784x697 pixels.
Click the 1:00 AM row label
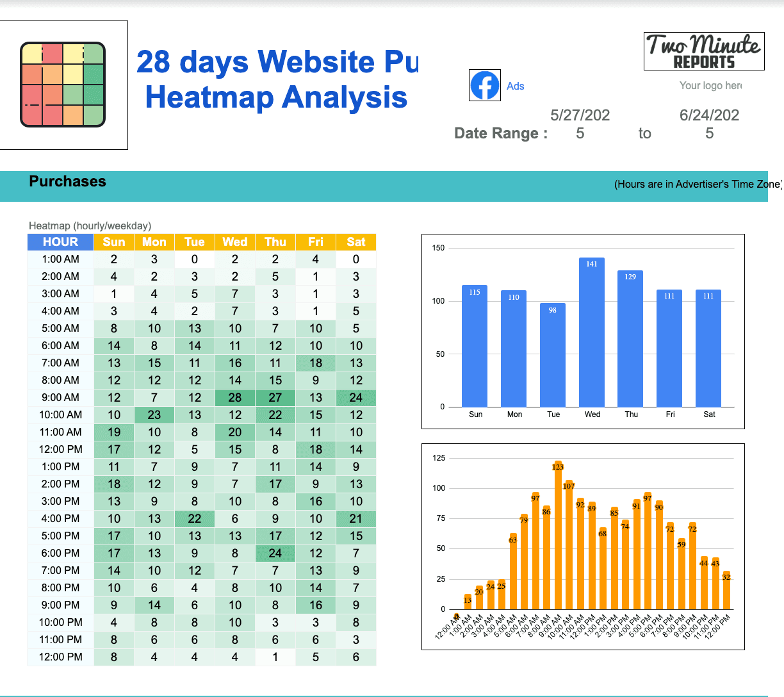click(x=60, y=259)
